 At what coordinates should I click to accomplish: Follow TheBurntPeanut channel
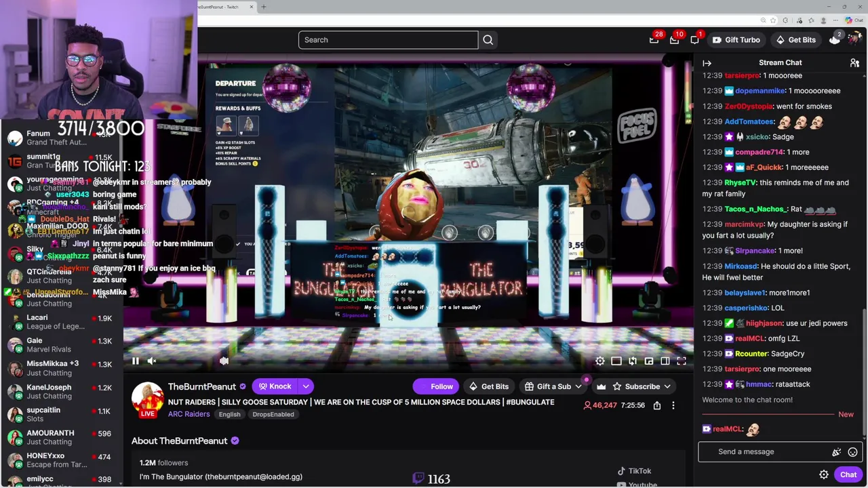pos(436,386)
